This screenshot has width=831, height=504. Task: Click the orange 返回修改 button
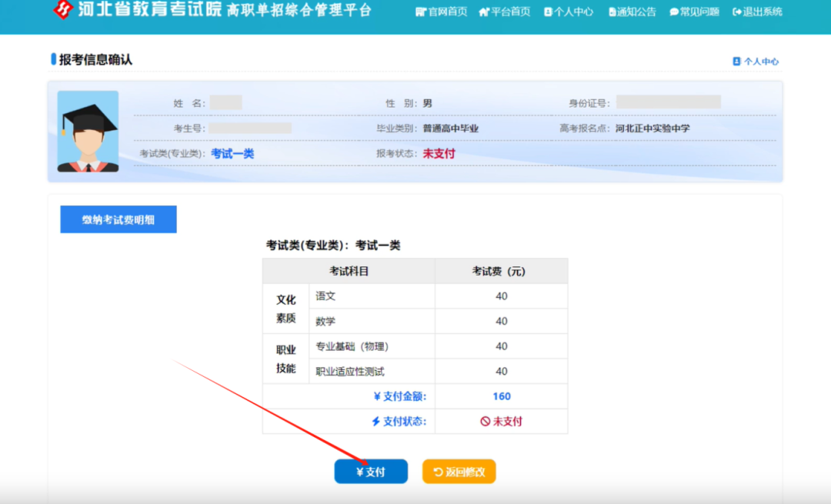(458, 471)
